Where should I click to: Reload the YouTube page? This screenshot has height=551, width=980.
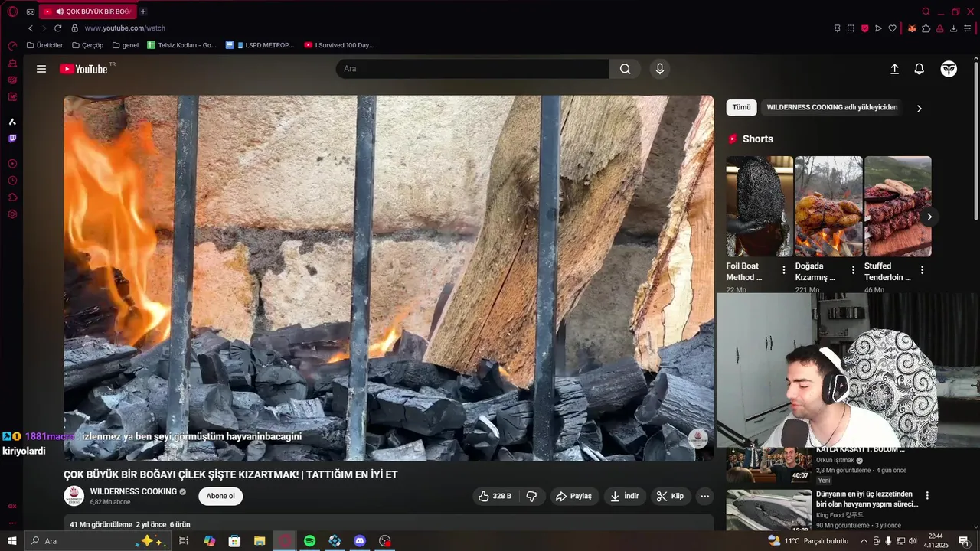pos(57,28)
